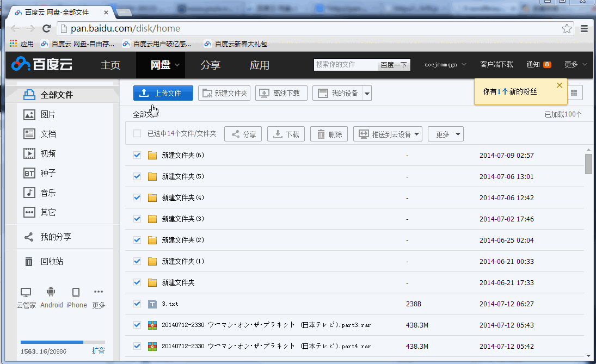Go to the 主页 tab
This screenshot has width=596, height=364.
pos(110,65)
